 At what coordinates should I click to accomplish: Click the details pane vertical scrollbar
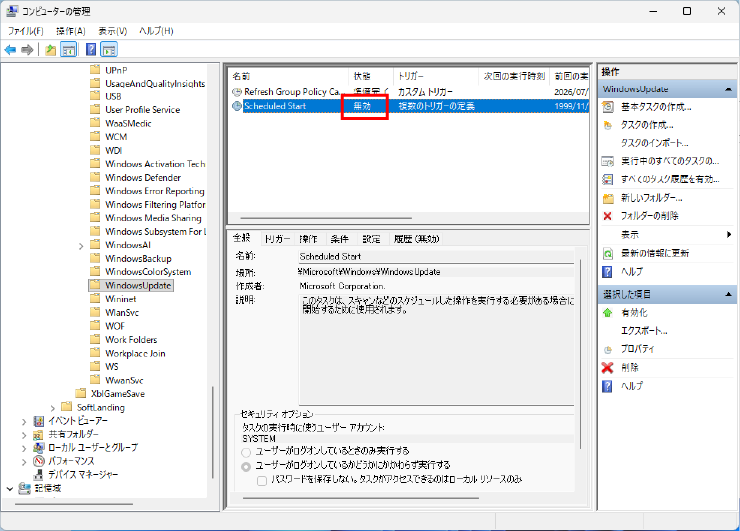point(580,354)
